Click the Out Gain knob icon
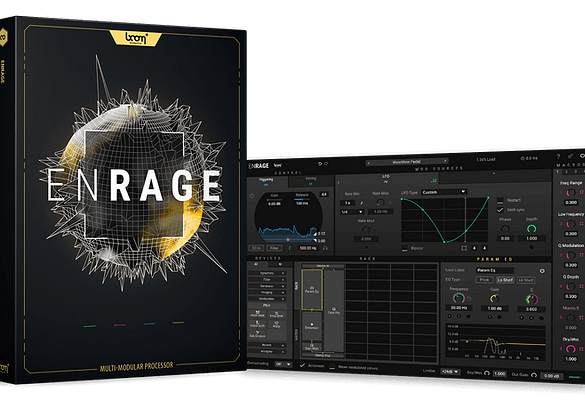585x400 pixels. (x=534, y=375)
